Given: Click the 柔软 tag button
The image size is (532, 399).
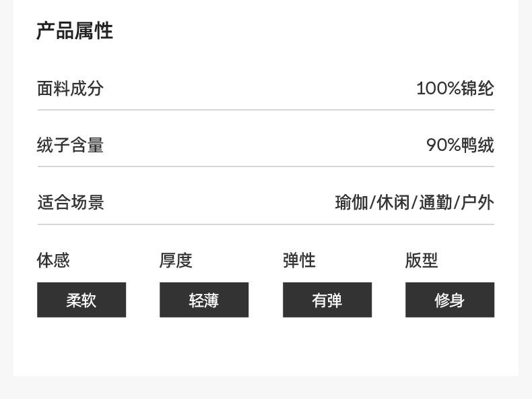Looking at the screenshot, I should point(81,300).
